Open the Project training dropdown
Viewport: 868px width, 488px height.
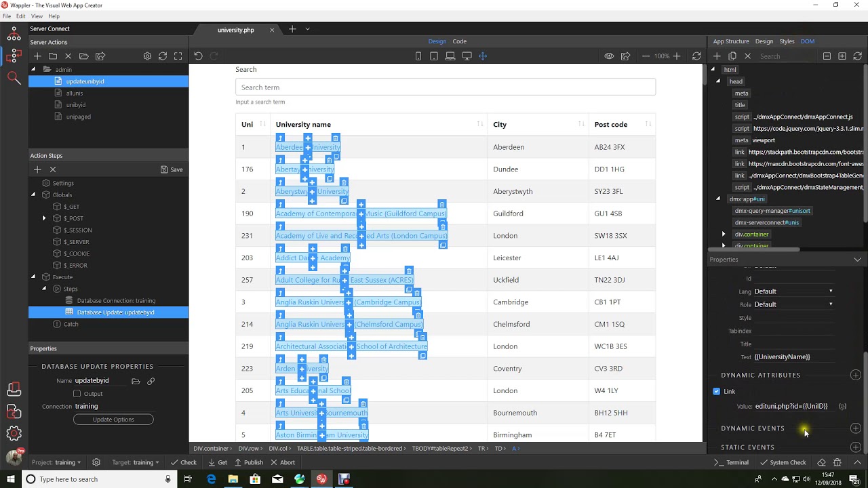tap(56, 462)
